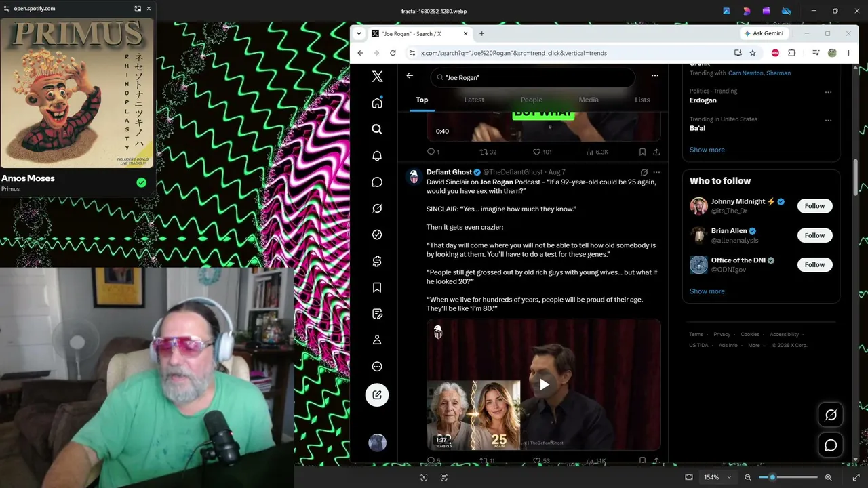Open a new browser tab

point(481,33)
